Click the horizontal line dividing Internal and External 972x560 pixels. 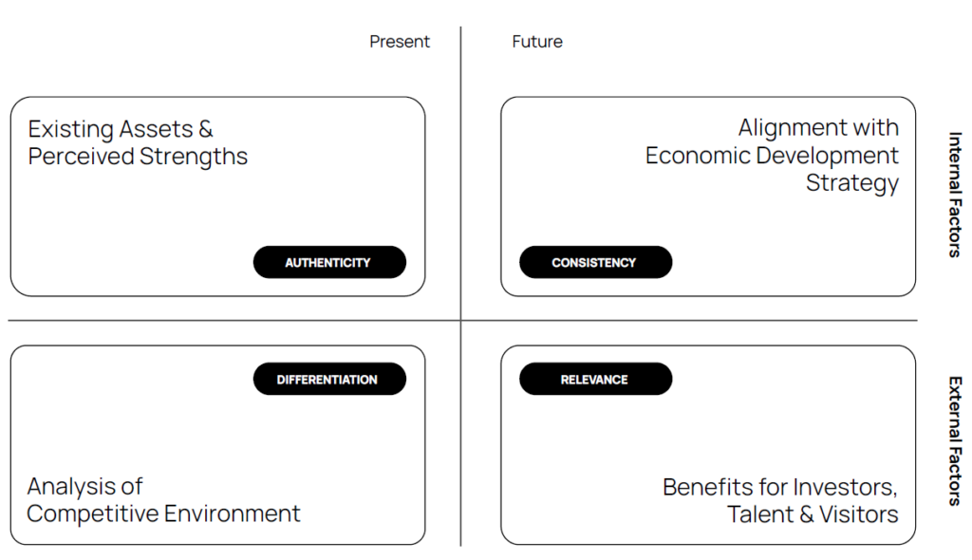(248, 321)
